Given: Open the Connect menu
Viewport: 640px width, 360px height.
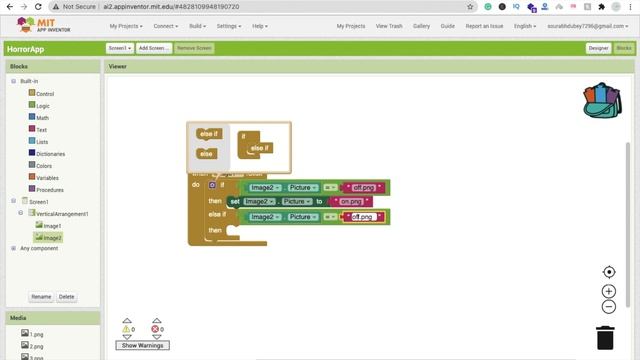Looking at the screenshot, I should pyautogui.click(x=166, y=26).
